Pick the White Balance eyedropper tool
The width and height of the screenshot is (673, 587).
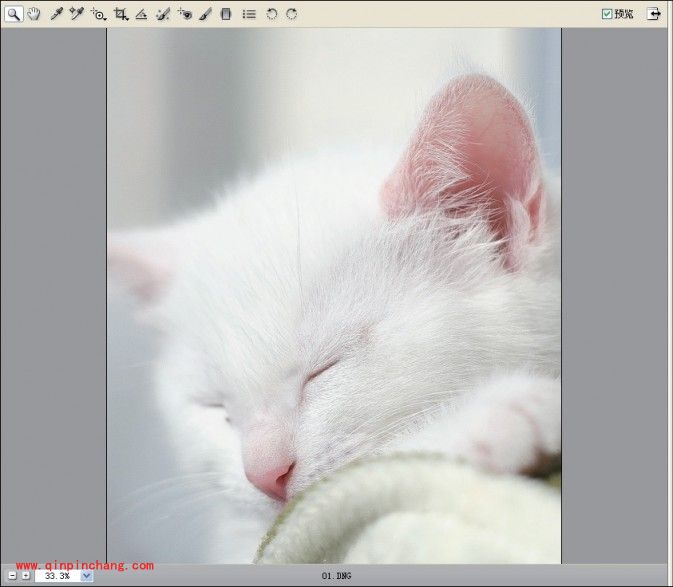[56, 14]
